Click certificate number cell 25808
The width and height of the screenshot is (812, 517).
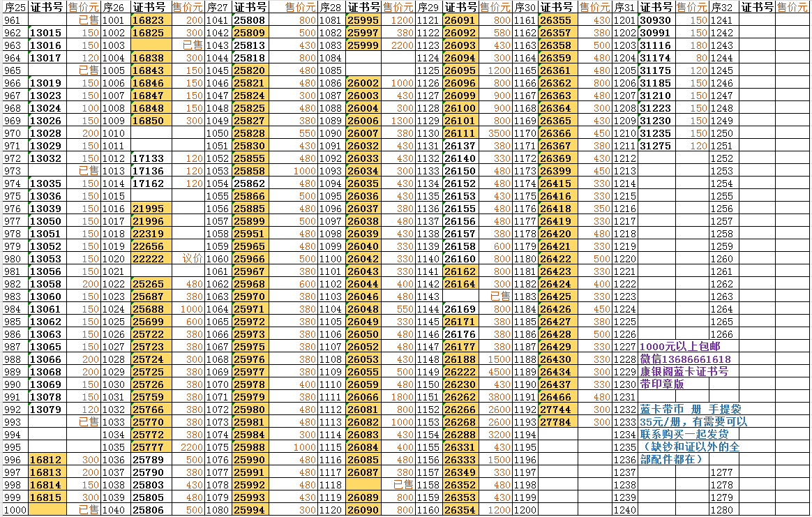point(249,20)
